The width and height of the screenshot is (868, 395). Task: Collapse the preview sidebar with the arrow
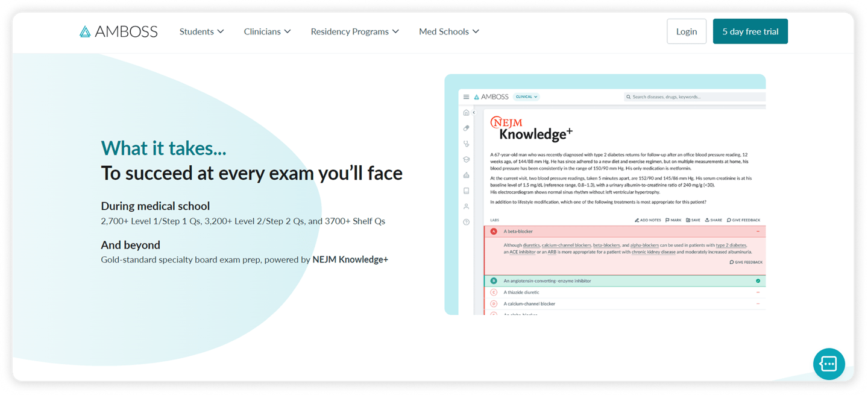474,112
